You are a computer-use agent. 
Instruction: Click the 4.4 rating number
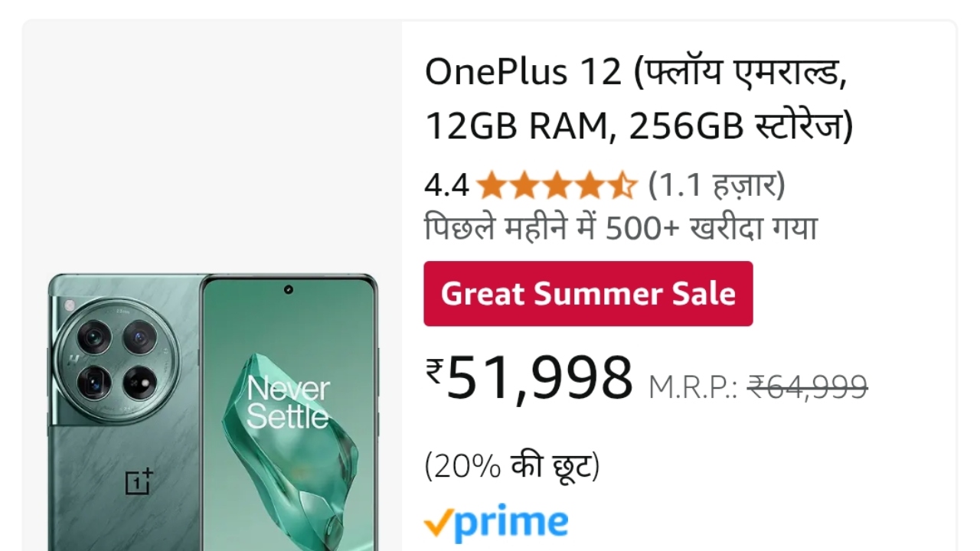(x=446, y=186)
